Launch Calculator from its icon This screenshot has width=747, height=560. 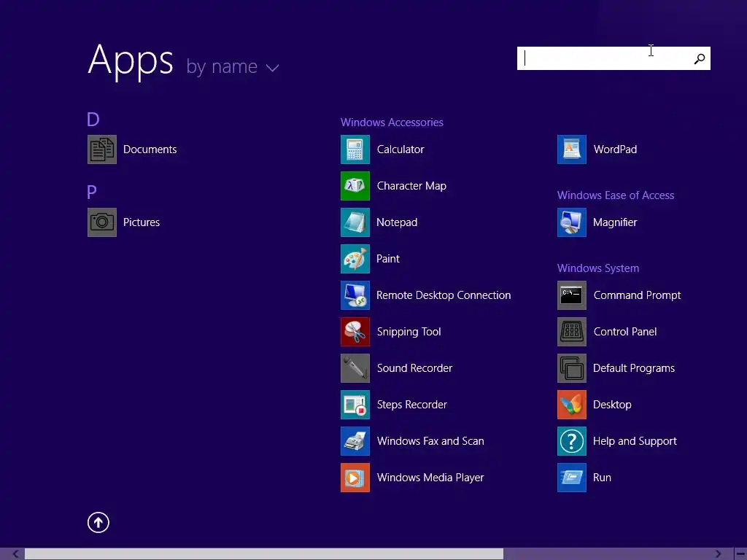pos(355,149)
